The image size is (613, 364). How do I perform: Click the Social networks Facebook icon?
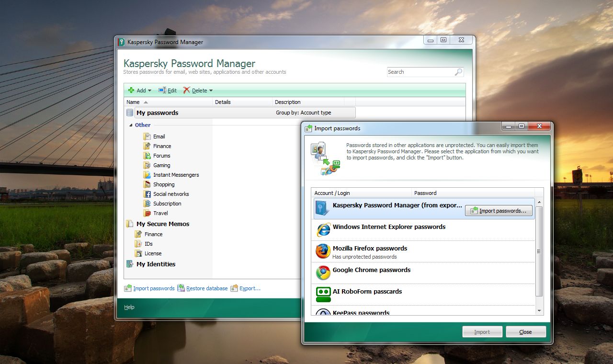(147, 194)
